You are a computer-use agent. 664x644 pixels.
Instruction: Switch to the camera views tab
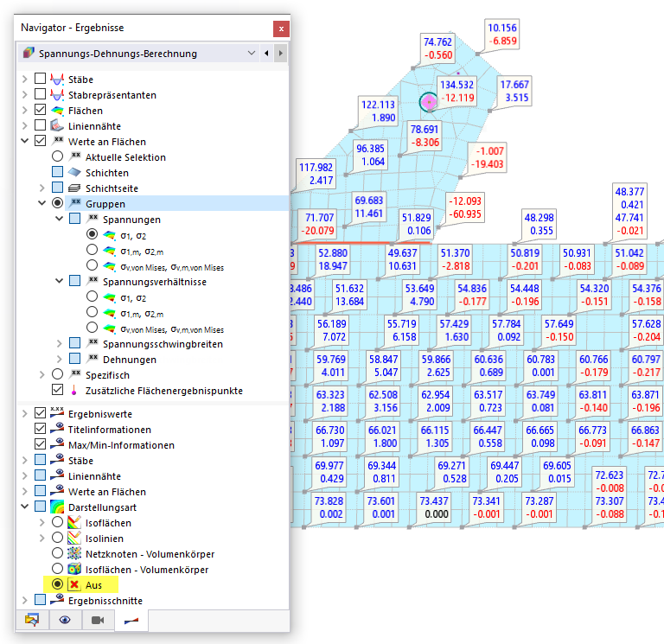[98, 620]
